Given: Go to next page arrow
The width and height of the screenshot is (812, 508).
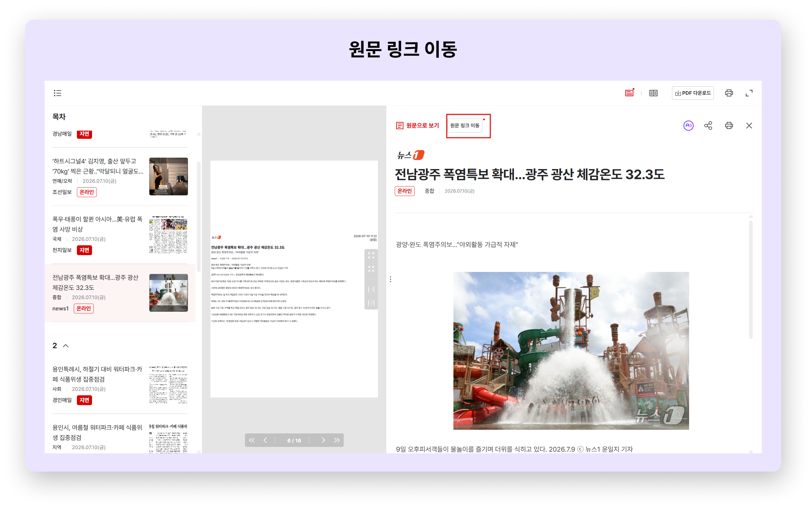Looking at the screenshot, I should [x=323, y=440].
